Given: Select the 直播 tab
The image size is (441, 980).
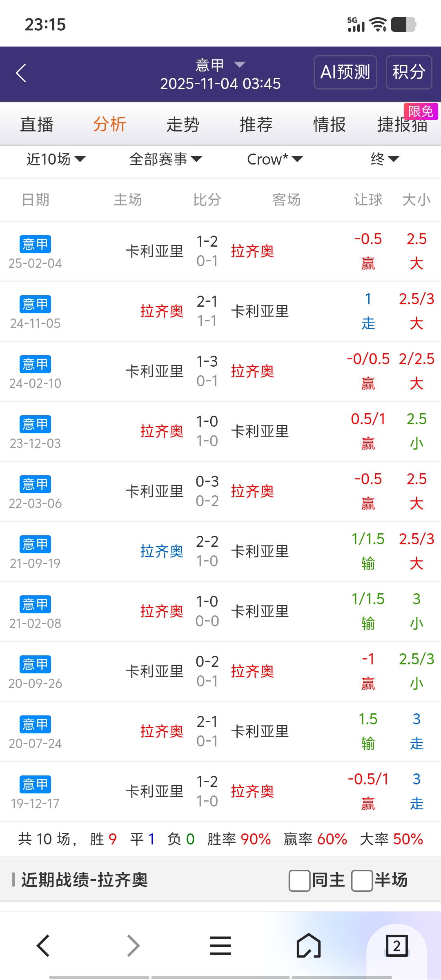Looking at the screenshot, I should (37, 125).
